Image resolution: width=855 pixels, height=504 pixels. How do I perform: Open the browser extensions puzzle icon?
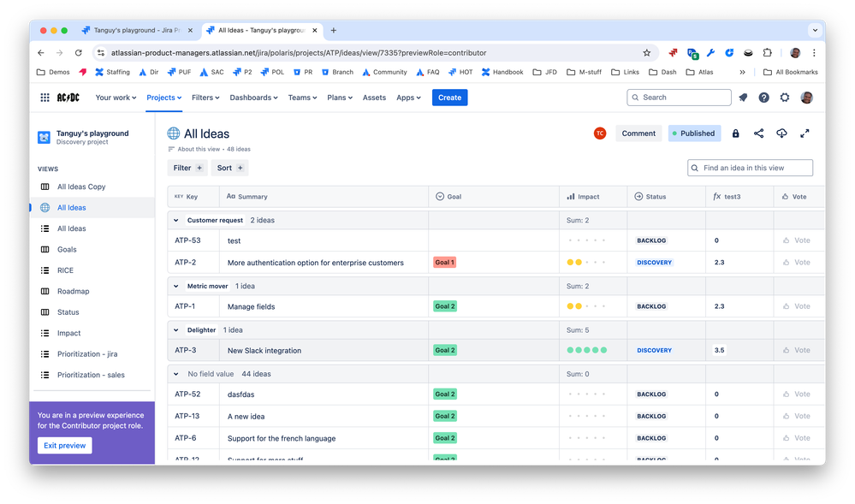coord(767,53)
